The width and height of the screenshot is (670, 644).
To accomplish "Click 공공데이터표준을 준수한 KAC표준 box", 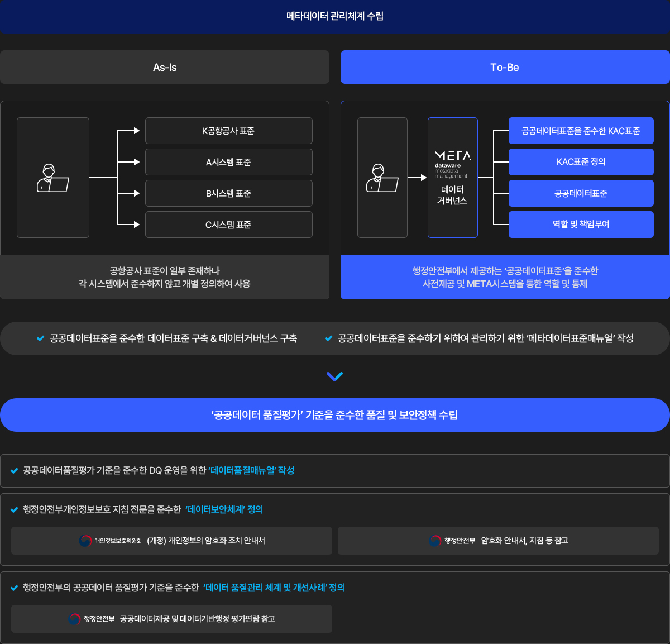I will point(581,131).
